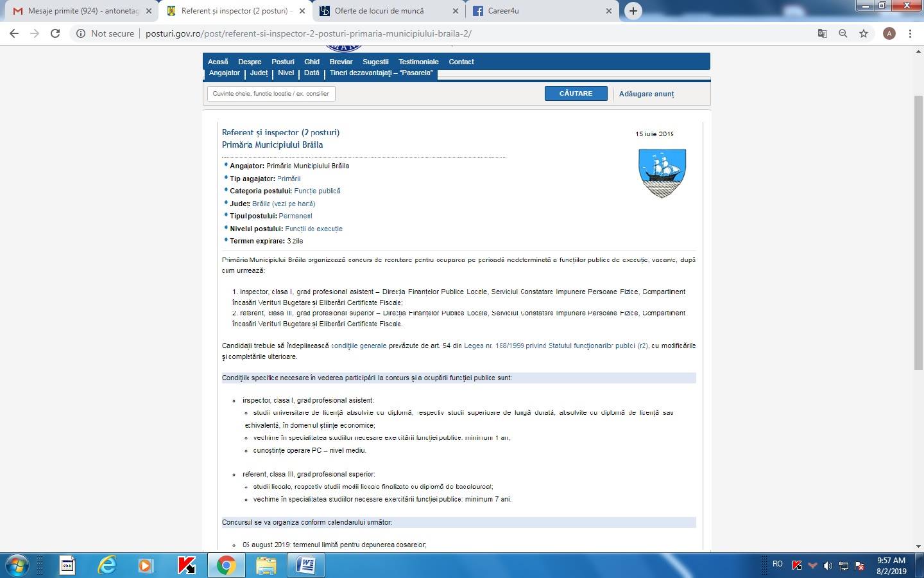Launch Microsoft Word from taskbar
The width and height of the screenshot is (924, 578).
click(x=306, y=565)
